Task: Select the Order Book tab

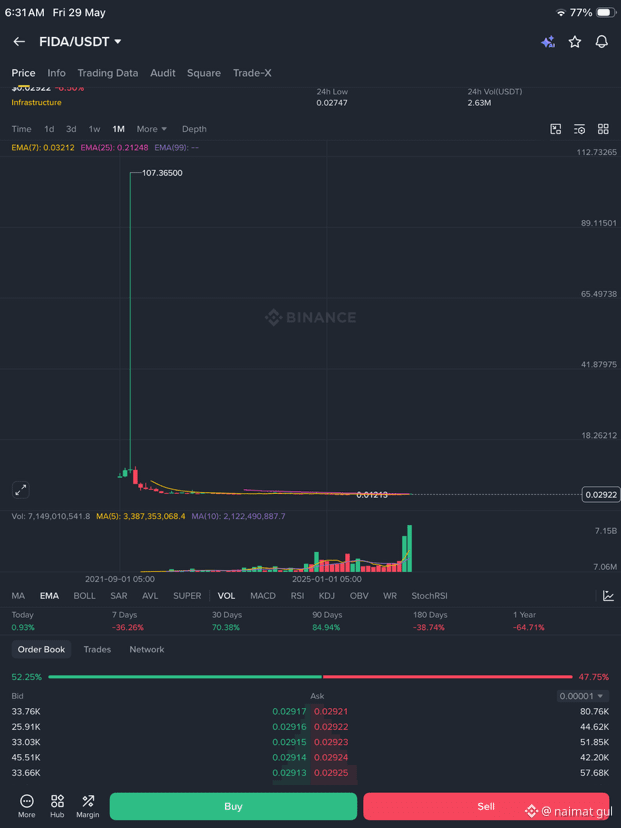Action: pyautogui.click(x=41, y=650)
